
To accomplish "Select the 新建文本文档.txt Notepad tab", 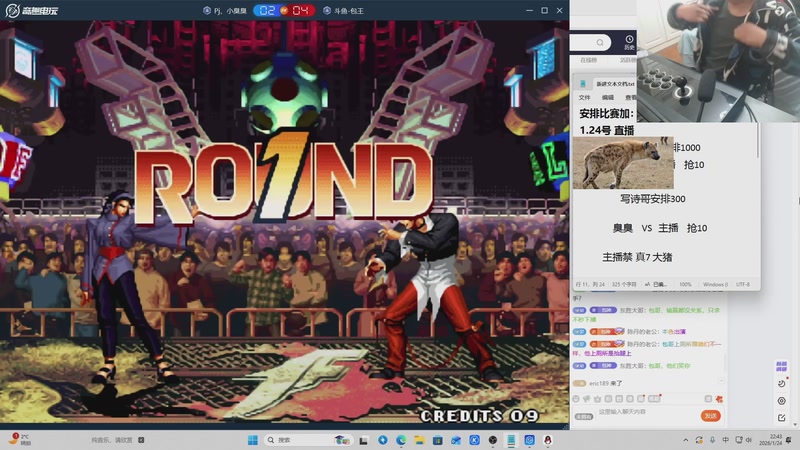I will (x=615, y=84).
